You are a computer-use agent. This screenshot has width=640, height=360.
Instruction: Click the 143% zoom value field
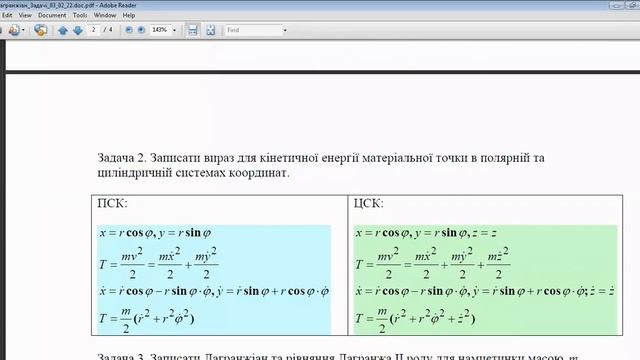(x=160, y=30)
